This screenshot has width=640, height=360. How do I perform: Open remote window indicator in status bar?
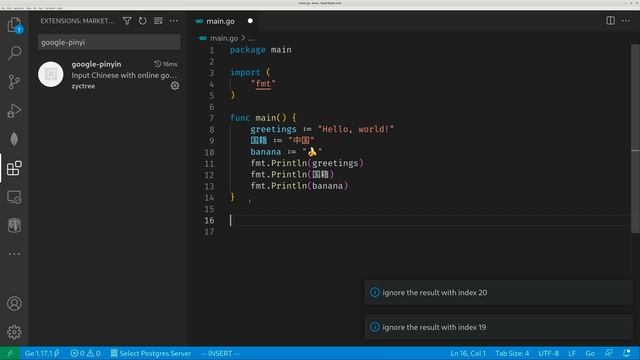(10, 353)
